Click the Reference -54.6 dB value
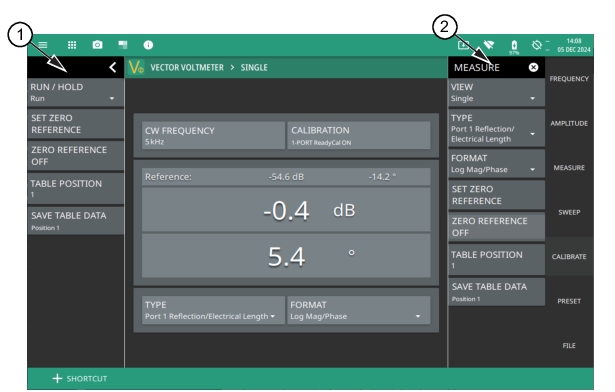 286,177
